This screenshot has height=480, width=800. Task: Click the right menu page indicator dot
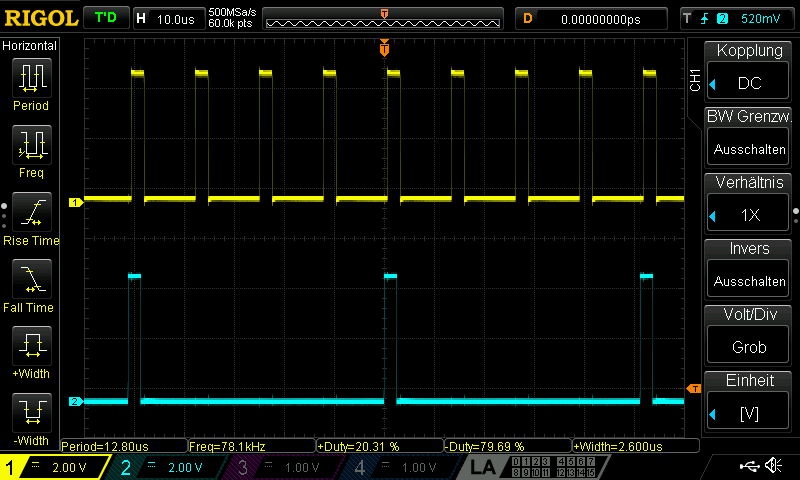(796, 216)
